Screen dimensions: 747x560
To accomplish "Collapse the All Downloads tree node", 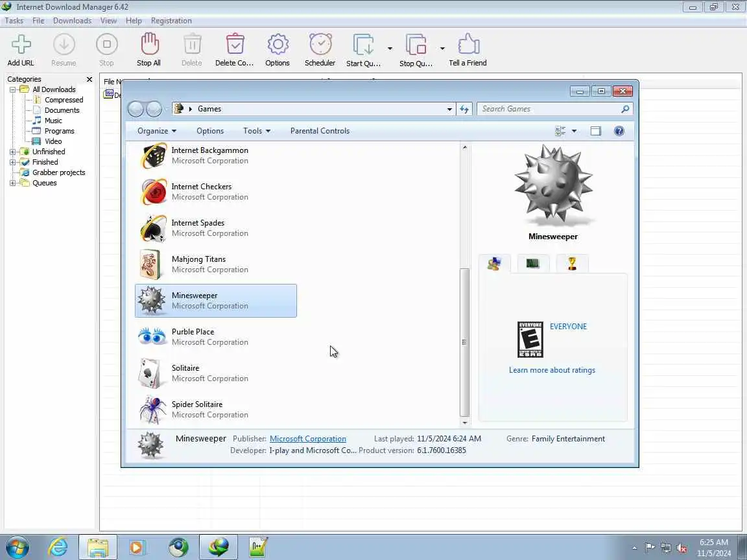I will (x=13, y=89).
